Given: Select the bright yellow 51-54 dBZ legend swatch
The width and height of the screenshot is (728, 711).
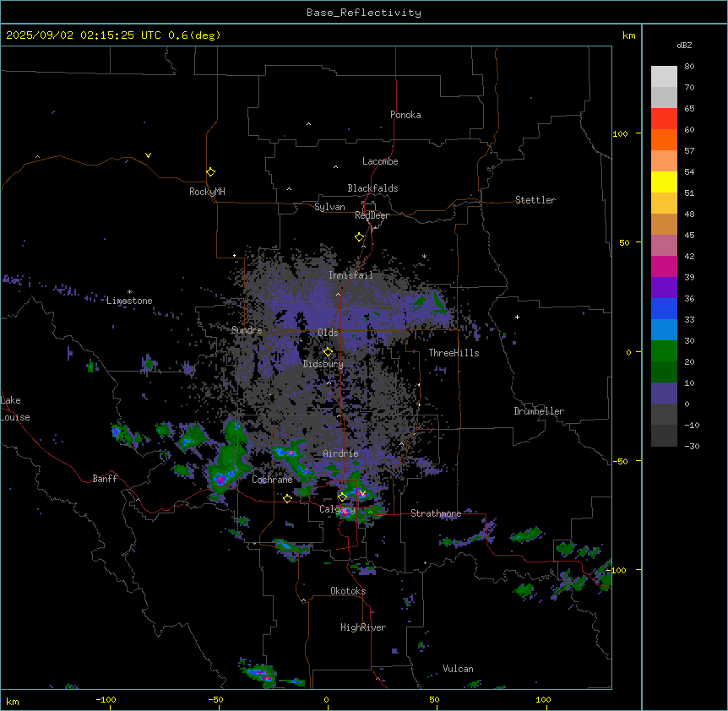Looking at the screenshot, I should pyautogui.click(x=664, y=182).
